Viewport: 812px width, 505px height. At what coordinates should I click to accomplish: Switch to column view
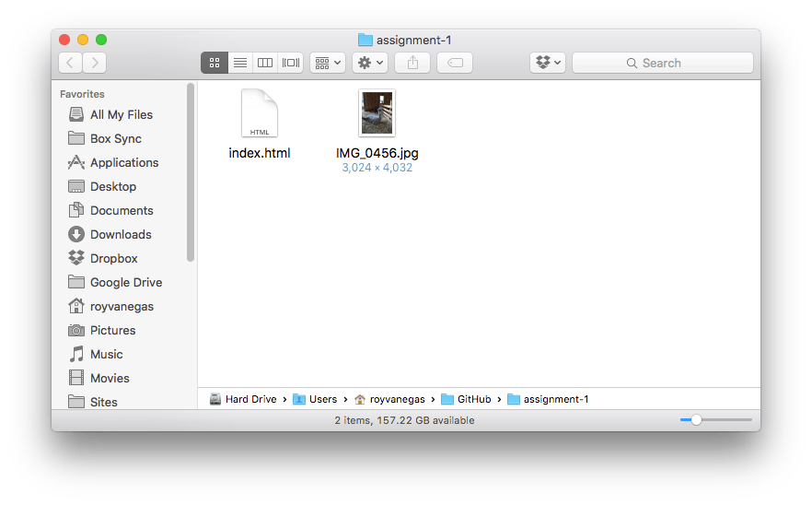[265, 63]
